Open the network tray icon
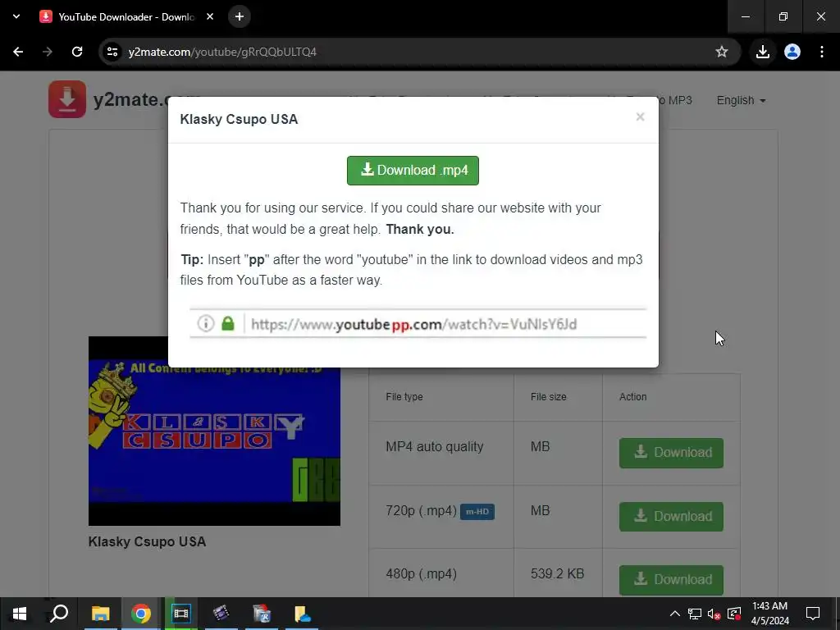 [695, 614]
